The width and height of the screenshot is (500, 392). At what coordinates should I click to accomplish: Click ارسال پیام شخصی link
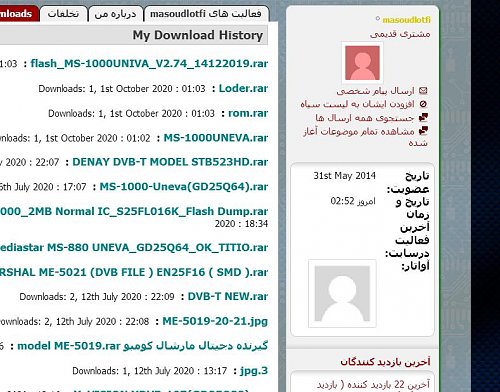[376, 91]
